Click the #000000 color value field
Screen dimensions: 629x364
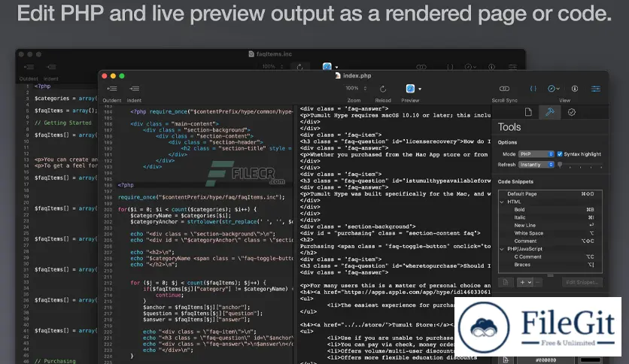coord(545,360)
